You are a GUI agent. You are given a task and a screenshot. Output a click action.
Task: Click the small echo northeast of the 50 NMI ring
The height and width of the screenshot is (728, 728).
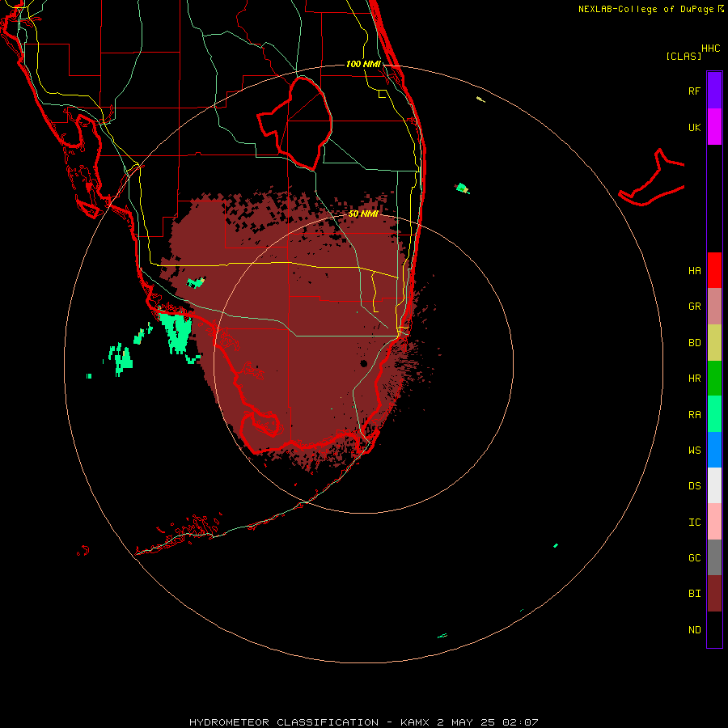point(462,188)
